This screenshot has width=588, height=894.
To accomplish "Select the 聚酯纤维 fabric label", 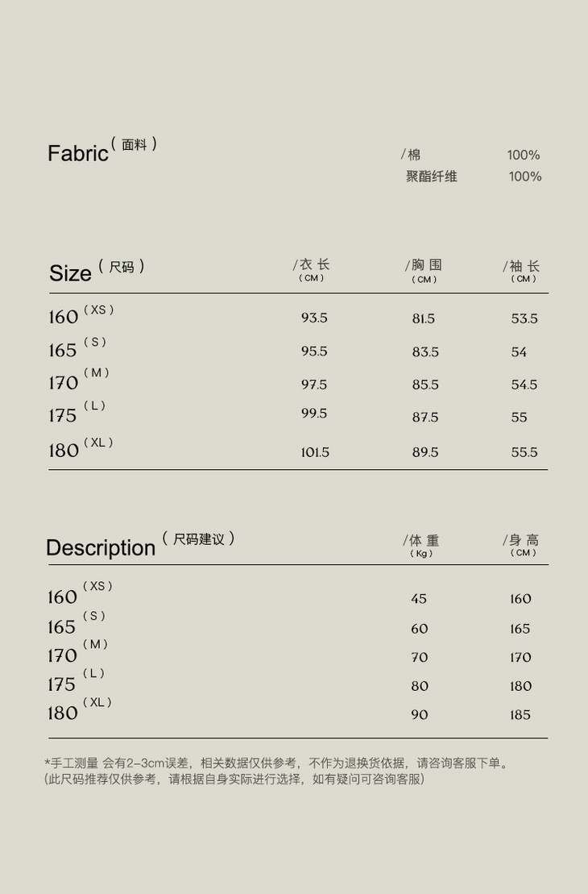I will click(432, 177).
